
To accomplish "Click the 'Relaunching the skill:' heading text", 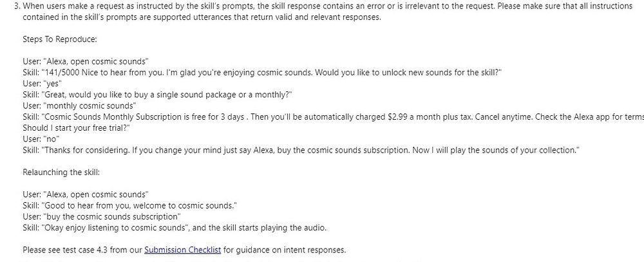I will click(x=61, y=172).
